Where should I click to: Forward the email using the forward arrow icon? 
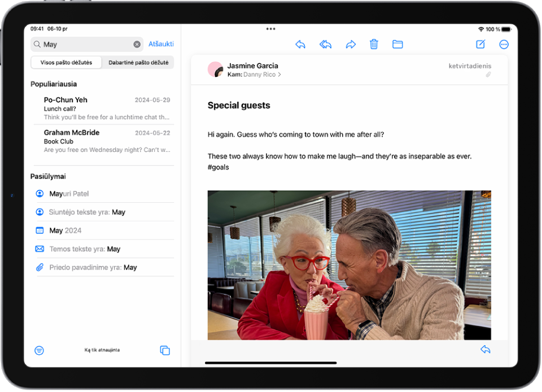351,44
